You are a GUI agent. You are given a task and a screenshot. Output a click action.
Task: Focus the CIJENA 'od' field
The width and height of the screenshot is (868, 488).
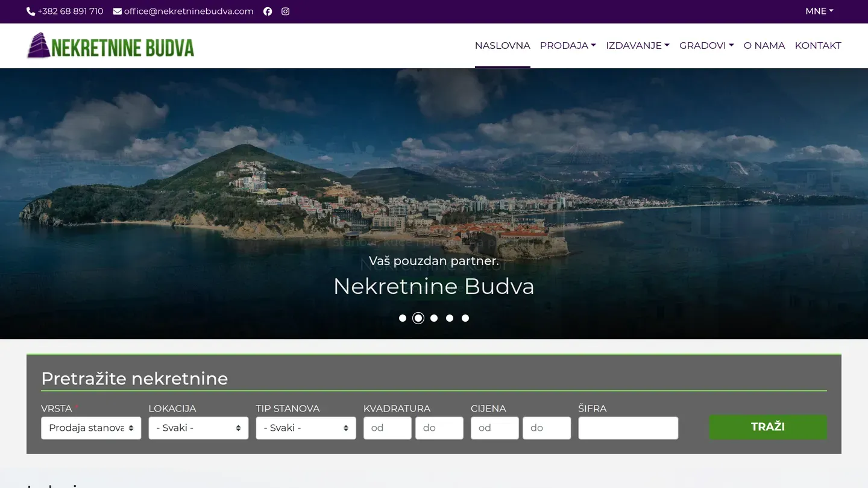(x=495, y=428)
